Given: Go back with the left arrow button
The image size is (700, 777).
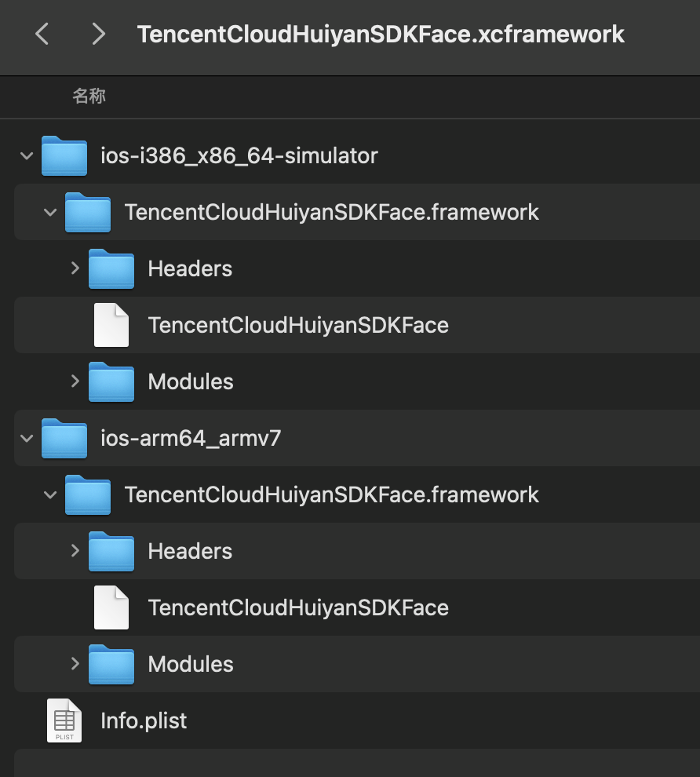Looking at the screenshot, I should [x=42, y=35].
